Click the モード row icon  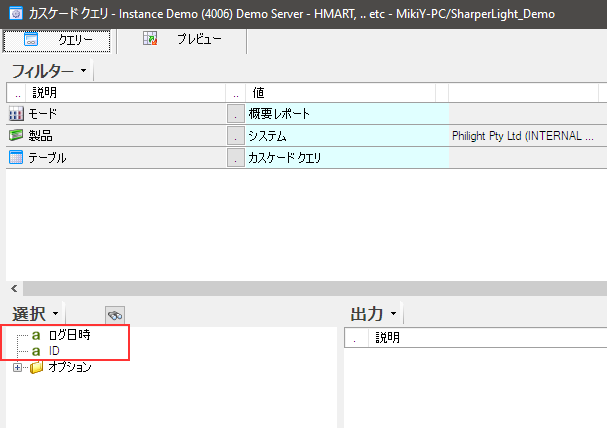point(16,114)
